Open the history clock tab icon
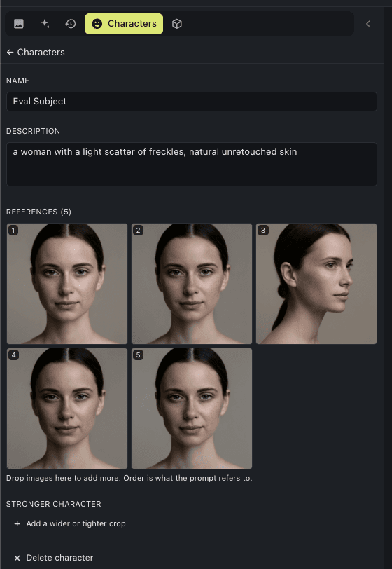The width and height of the screenshot is (392, 569). point(71,24)
